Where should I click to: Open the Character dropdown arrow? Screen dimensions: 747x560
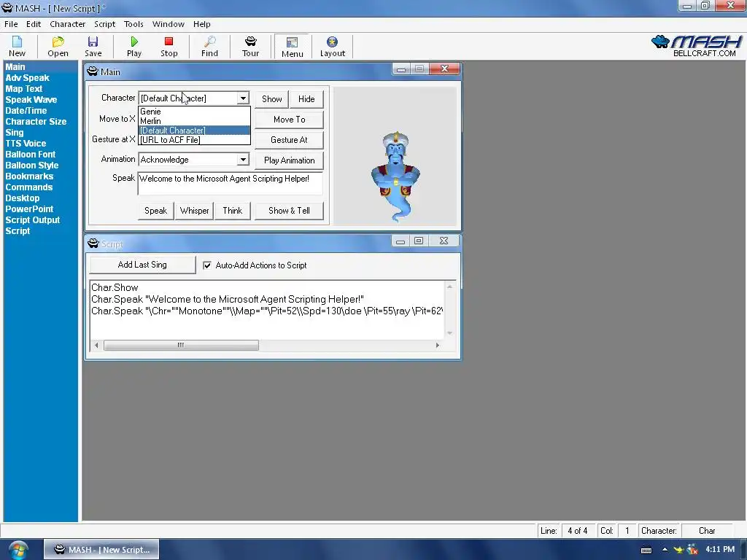pos(243,98)
